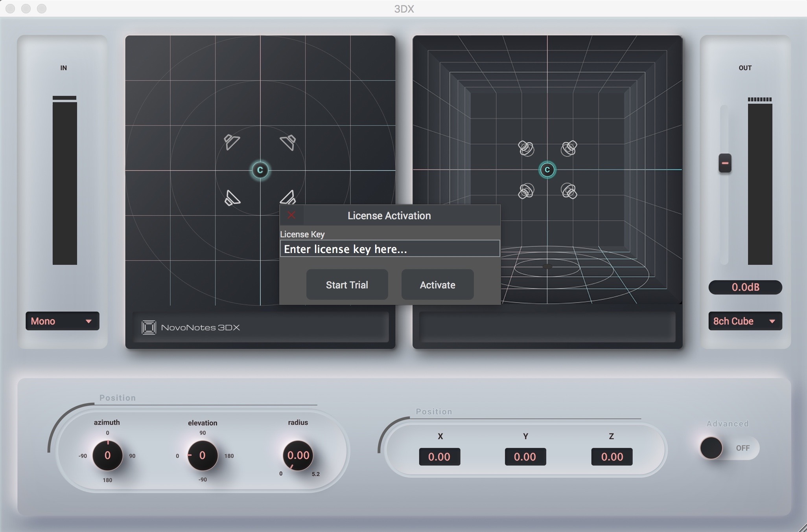Click the azimuth knob
This screenshot has width=807, height=532.
[108, 456]
